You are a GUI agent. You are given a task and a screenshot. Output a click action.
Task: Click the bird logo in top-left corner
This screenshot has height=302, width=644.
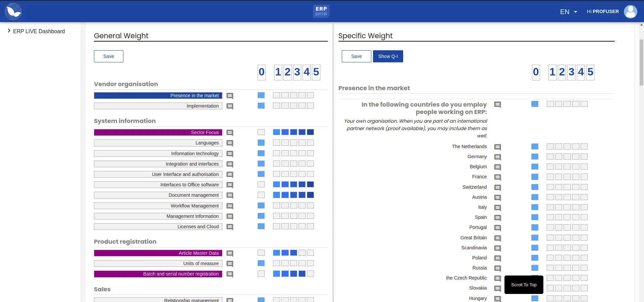(13, 11)
